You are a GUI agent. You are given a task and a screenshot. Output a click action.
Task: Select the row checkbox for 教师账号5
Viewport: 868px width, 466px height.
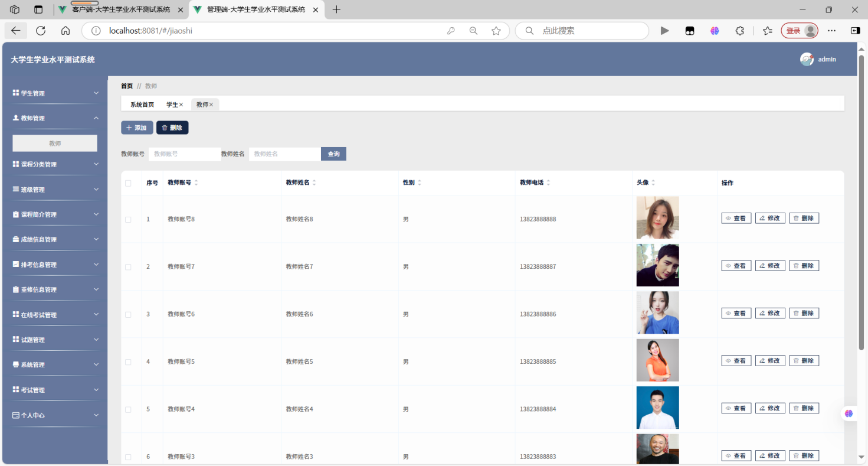click(x=128, y=362)
